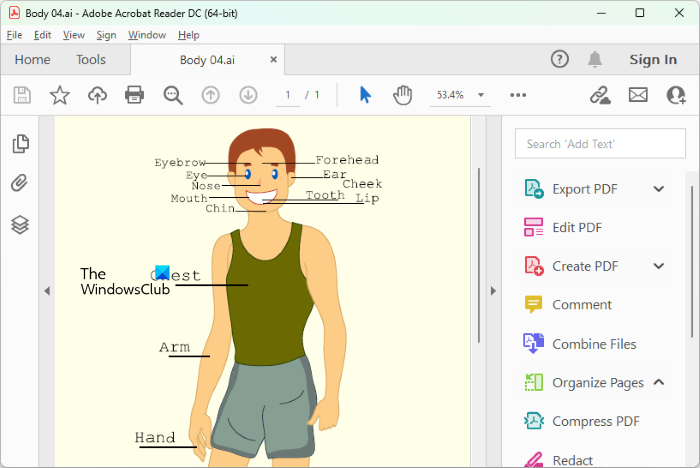The width and height of the screenshot is (700, 468).
Task: Open the Layers panel
Action: (x=20, y=224)
